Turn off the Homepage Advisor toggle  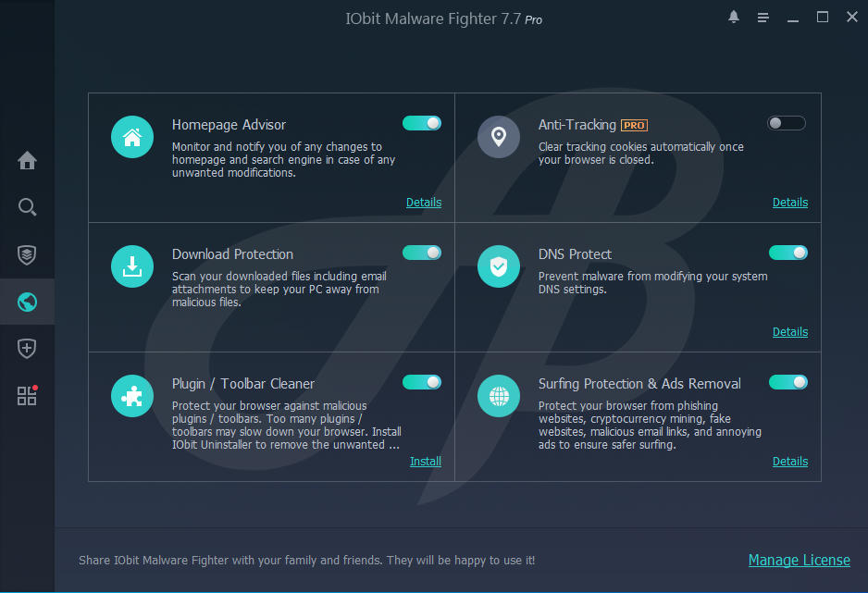pyautogui.click(x=422, y=123)
